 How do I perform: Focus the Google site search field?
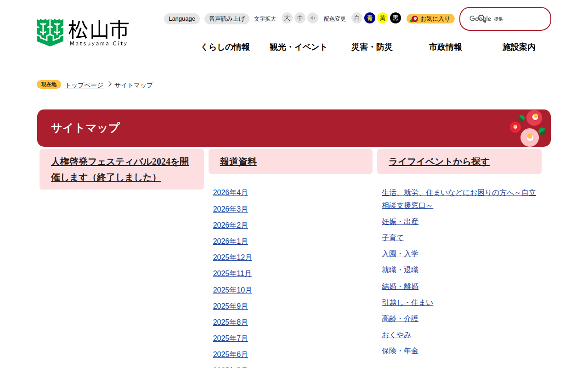[505, 19]
